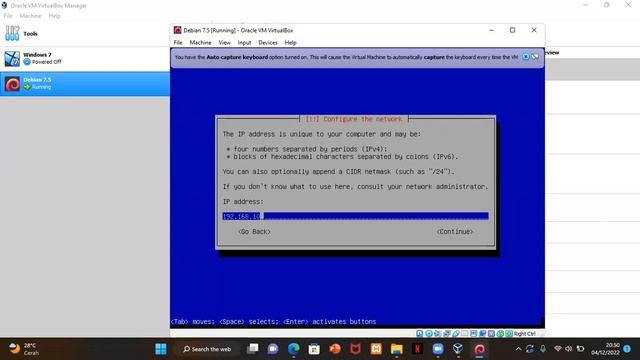Screen dimensions: 640x360
Task: Click the network adapter status icon
Action: tap(447, 333)
